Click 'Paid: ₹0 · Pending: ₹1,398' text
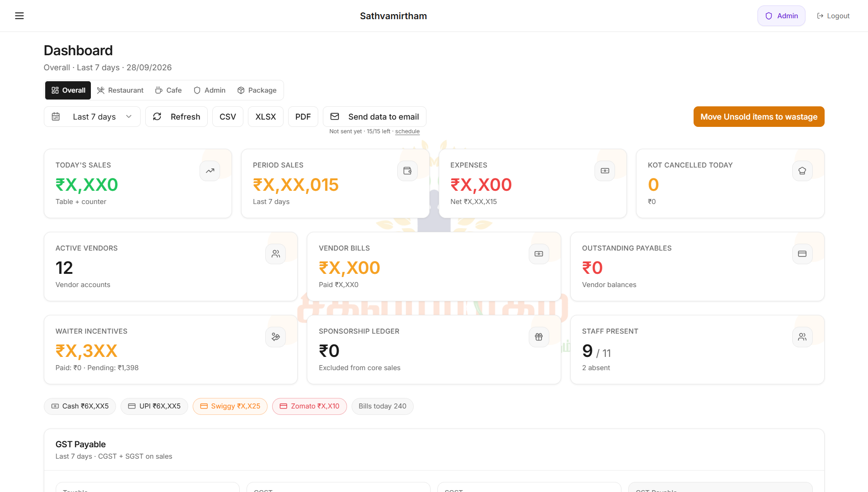868x492 pixels. click(x=97, y=368)
